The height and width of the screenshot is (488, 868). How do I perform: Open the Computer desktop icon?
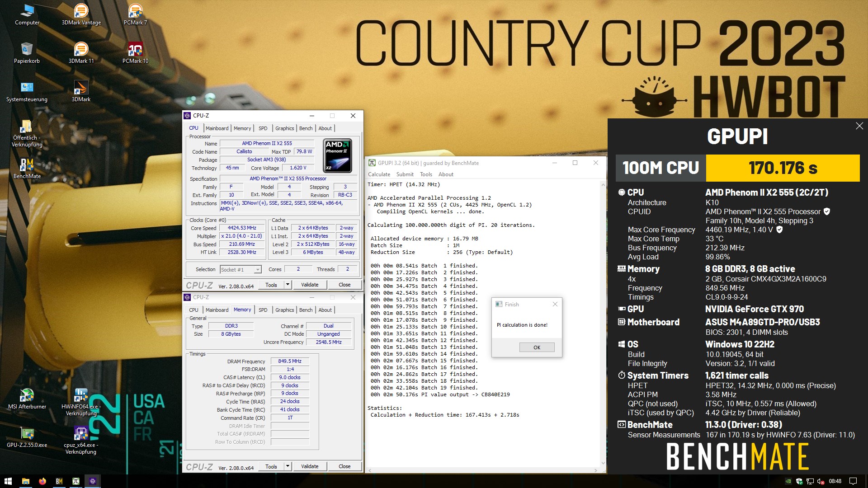(x=27, y=14)
